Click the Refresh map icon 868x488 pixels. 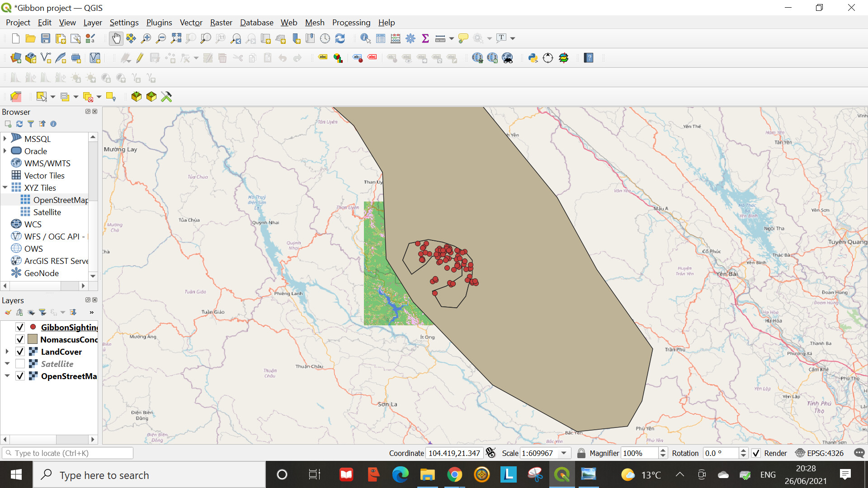click(x=340, y=39)
